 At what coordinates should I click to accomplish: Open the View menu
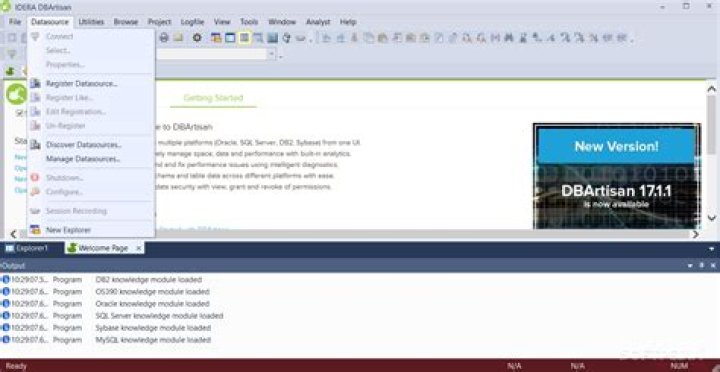click(222, 22)
